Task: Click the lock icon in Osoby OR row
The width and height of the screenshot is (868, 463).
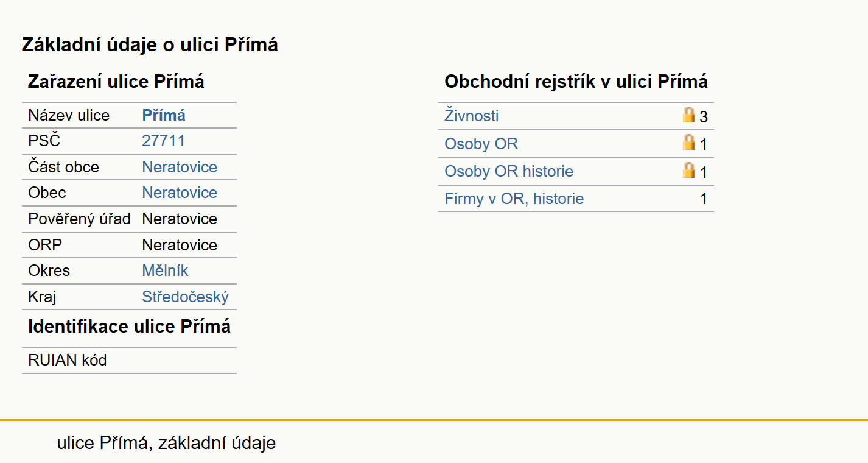Action: click(688, 143)
